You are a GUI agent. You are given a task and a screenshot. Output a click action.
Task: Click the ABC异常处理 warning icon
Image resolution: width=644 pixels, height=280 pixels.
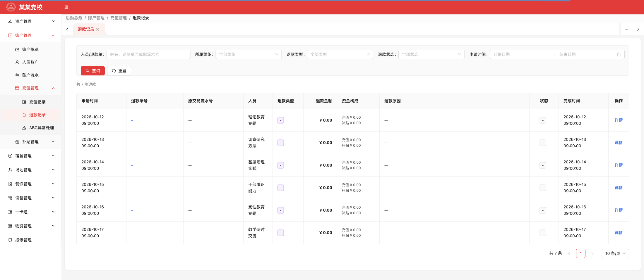tap(24, 128)
